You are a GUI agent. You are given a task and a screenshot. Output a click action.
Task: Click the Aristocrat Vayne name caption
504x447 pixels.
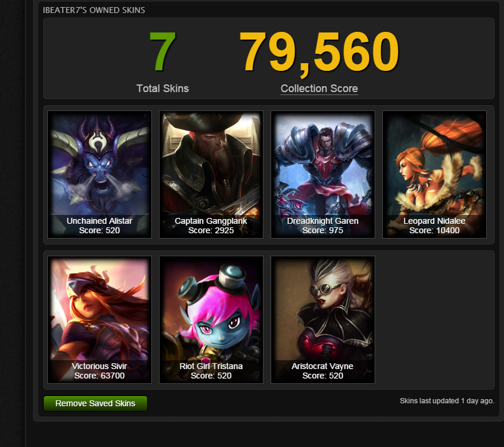tap(323, 367)
